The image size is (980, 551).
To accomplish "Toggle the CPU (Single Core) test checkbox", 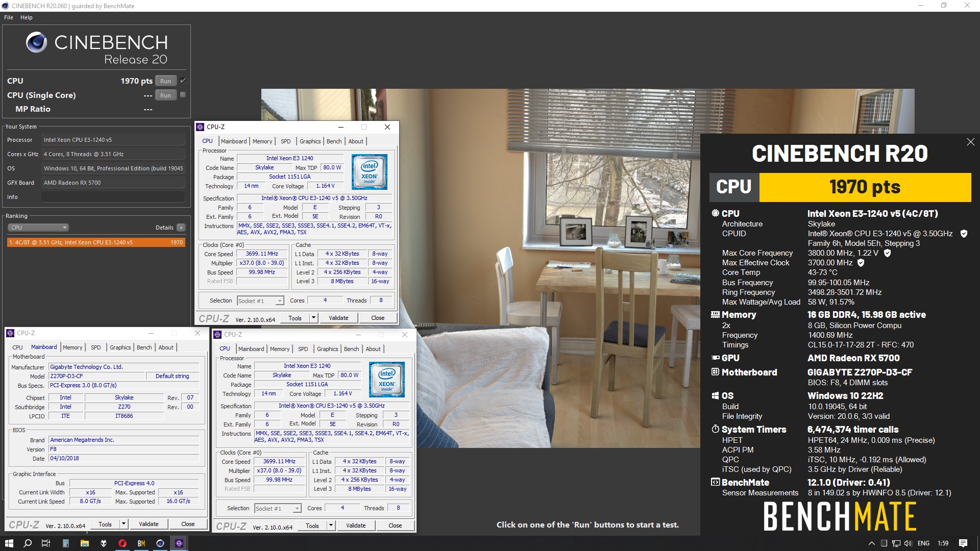I will pos(183,95).
